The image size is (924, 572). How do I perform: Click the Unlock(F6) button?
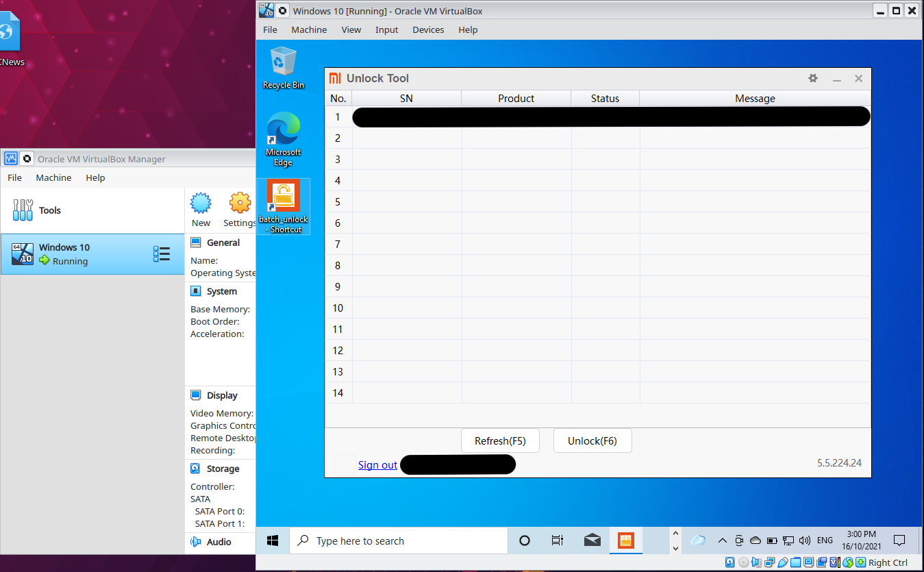[x=592, y=440]
